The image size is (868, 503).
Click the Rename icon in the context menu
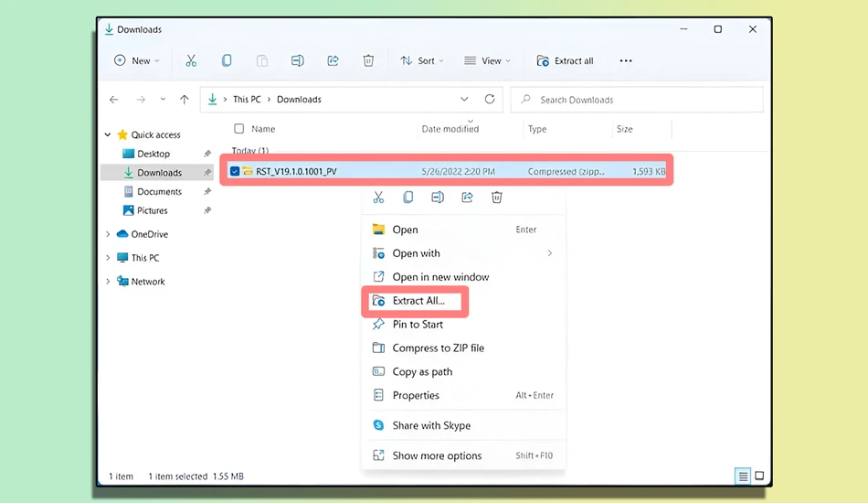pos(438,198)
